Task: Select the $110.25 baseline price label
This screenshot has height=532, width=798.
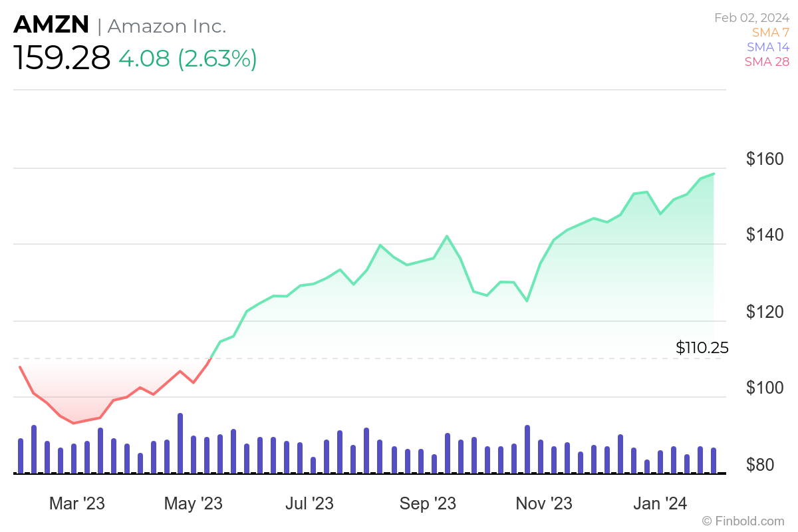Action: point(702,347)
